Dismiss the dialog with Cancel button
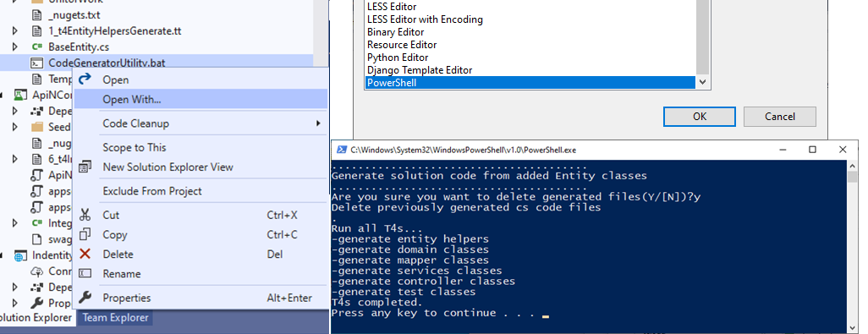Viewport: 868px width, 334px height. pos(779,117)
